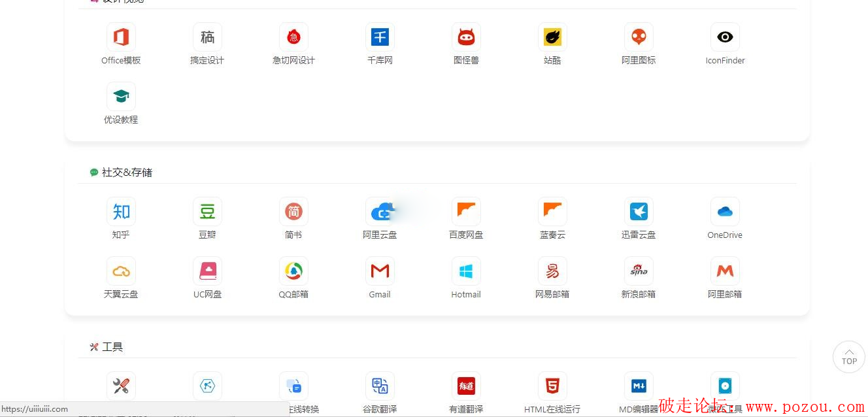This screenshot has height=417, width=868.
Task: Click the 天翼云盘 text label
Action: pos(121,295)
